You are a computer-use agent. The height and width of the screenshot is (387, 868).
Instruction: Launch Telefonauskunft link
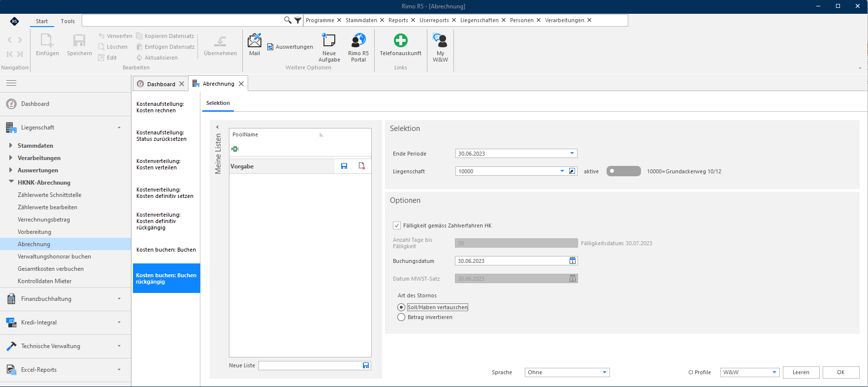tap(401, 45)
